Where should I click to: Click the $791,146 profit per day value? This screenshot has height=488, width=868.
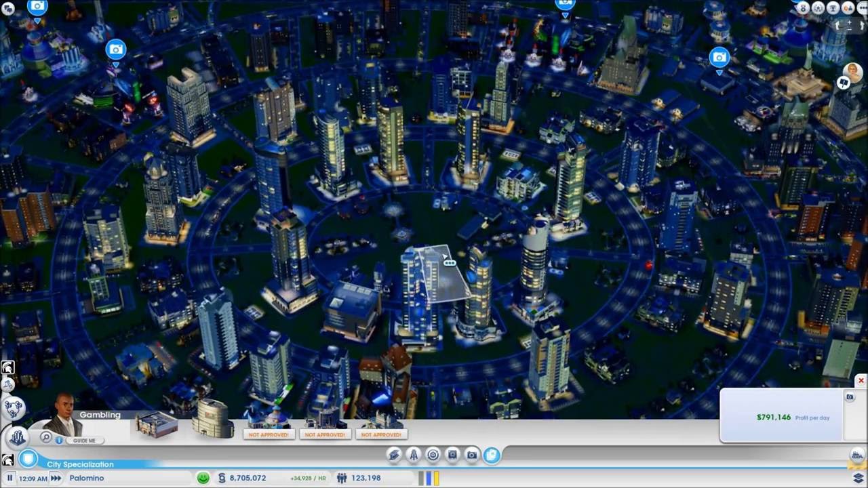pyautogui.click(x=774, y=418)
